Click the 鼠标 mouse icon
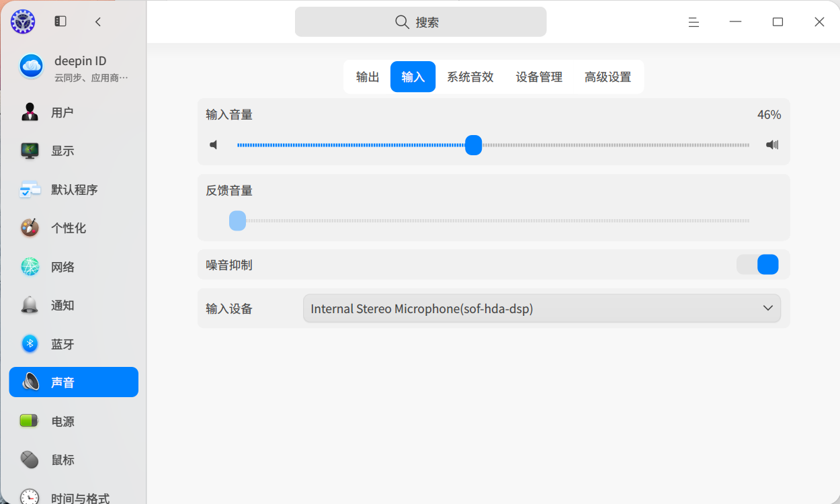This screenshot has width=840, height=504. (30, 460)
